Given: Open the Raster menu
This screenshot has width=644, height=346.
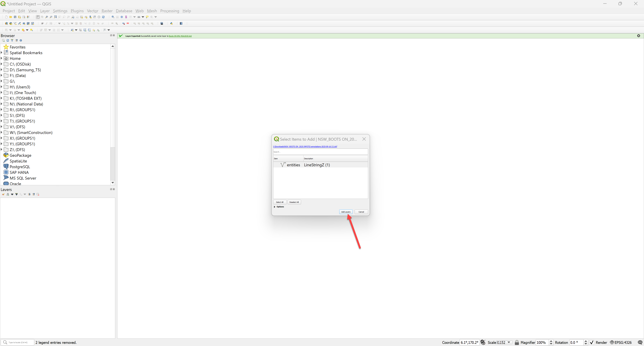Looking at the screenshot, I should (x=107, y=11).
